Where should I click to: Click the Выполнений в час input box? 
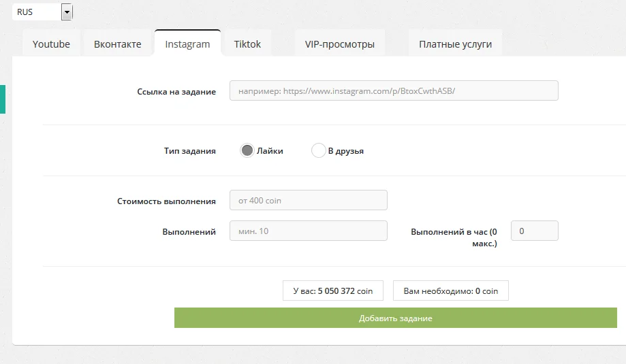click(x=535, y=231)
